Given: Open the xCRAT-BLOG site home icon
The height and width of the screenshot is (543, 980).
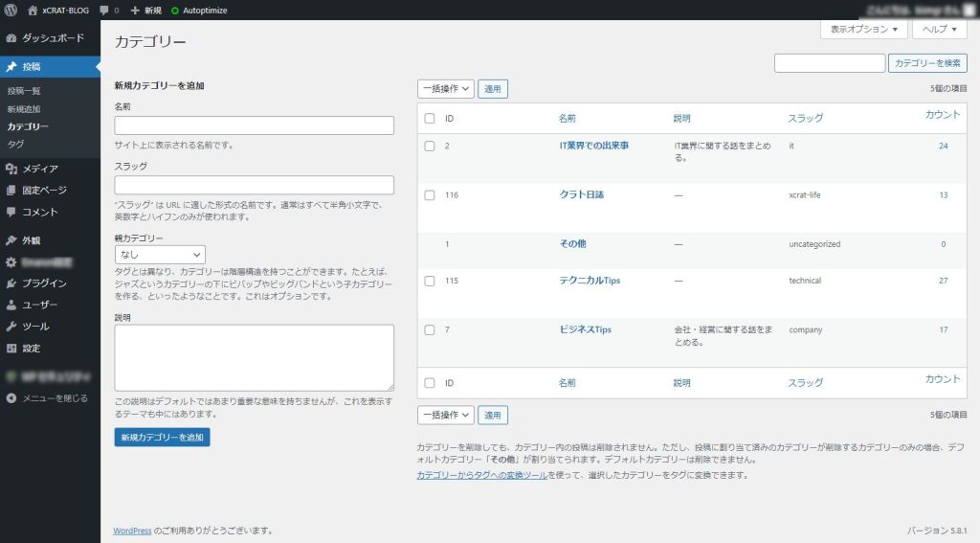Looking at the screenshot, I should [x=33, y=10].
